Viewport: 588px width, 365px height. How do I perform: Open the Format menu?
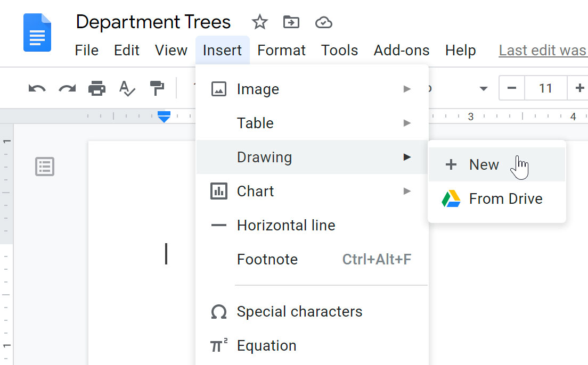tap(281, 51)
